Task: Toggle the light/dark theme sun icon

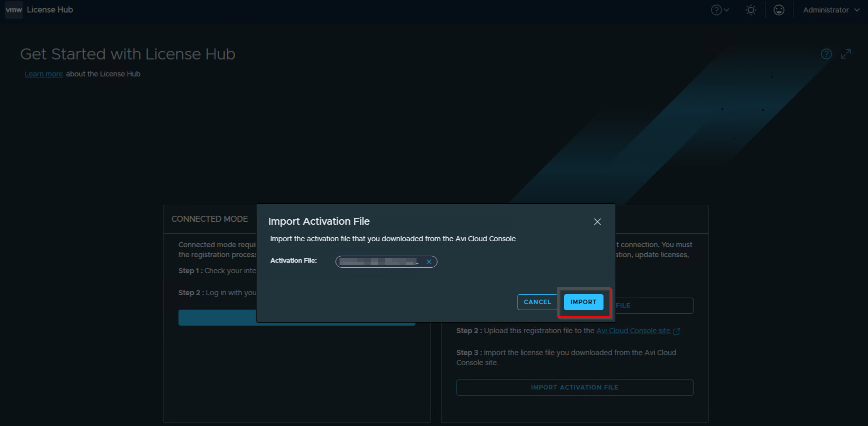Action: click(751, 10)
